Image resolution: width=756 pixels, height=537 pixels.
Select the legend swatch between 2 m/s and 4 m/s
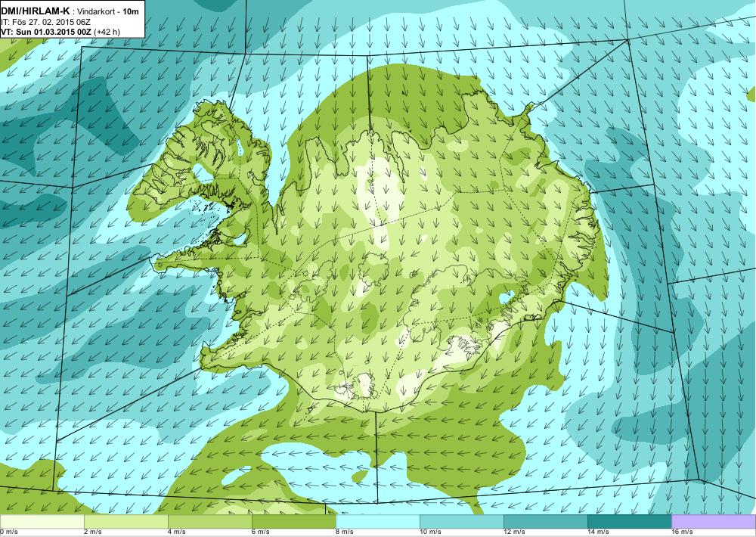(x=125, y=522)
